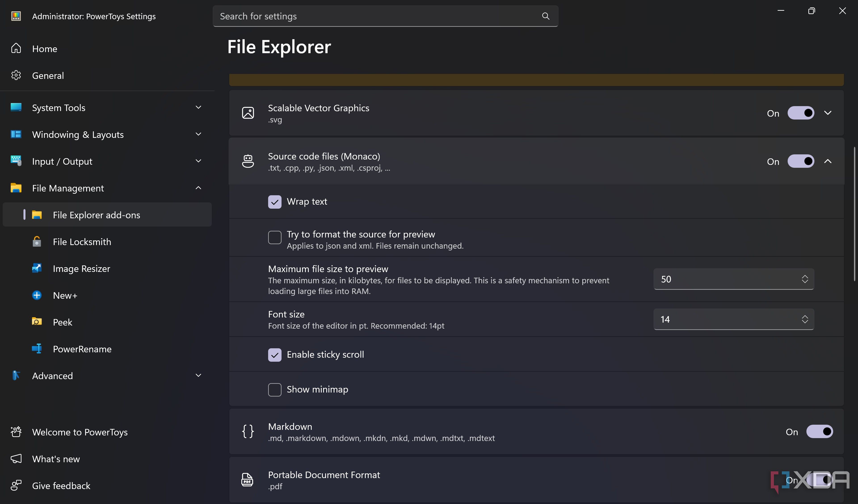Collapse Source code files options chevron
This screenshot has height=504, width=858.
point(828,162)
